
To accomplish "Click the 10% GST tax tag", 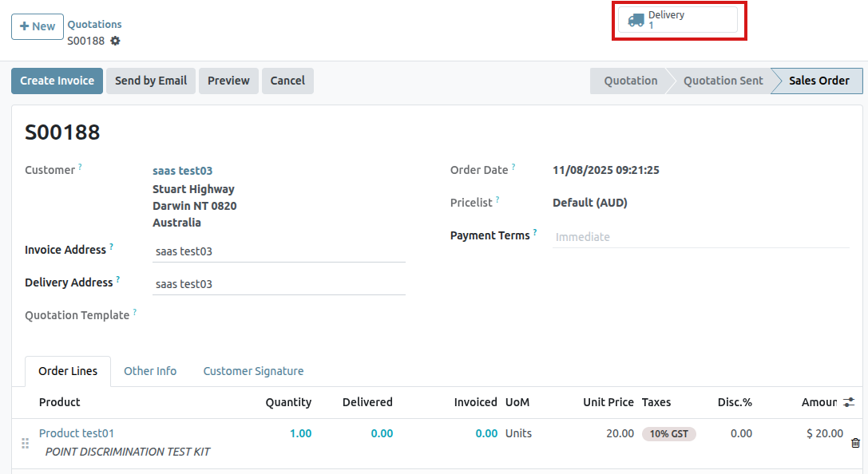I will pyautogui.click(x=669, y=434).
